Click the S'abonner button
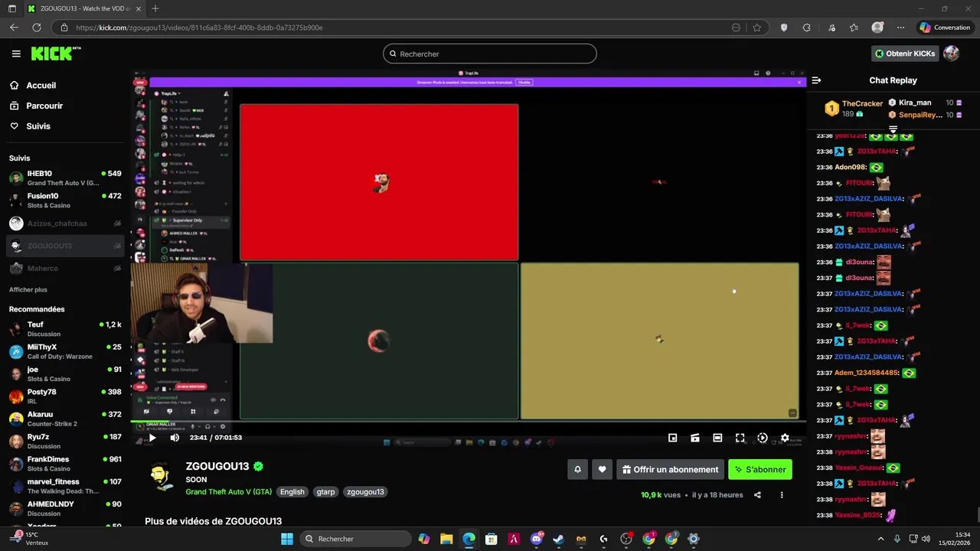The height and width of the screenshot is (551, 980). click(x=760, y=470)
